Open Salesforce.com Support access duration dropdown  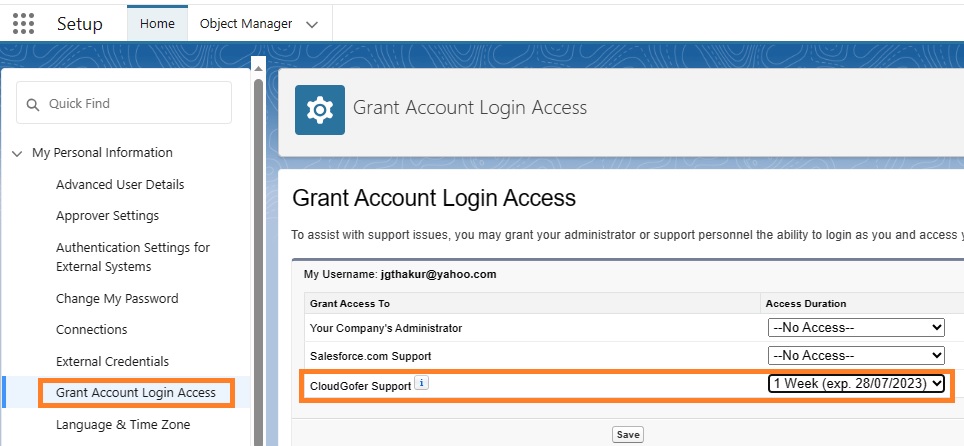point(856,356)
